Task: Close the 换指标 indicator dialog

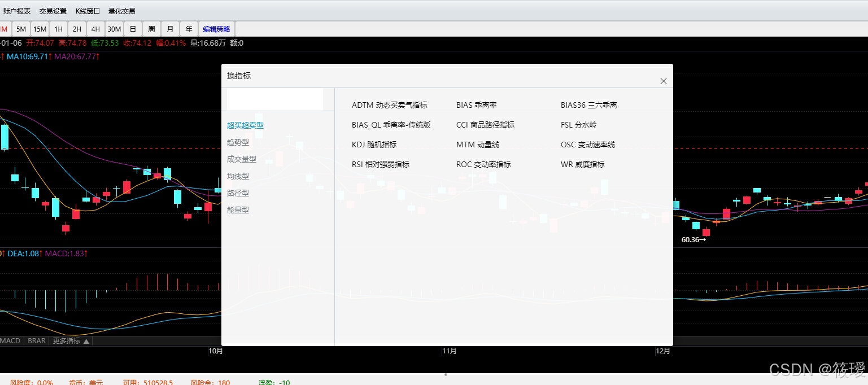Action: pos(663,81)
